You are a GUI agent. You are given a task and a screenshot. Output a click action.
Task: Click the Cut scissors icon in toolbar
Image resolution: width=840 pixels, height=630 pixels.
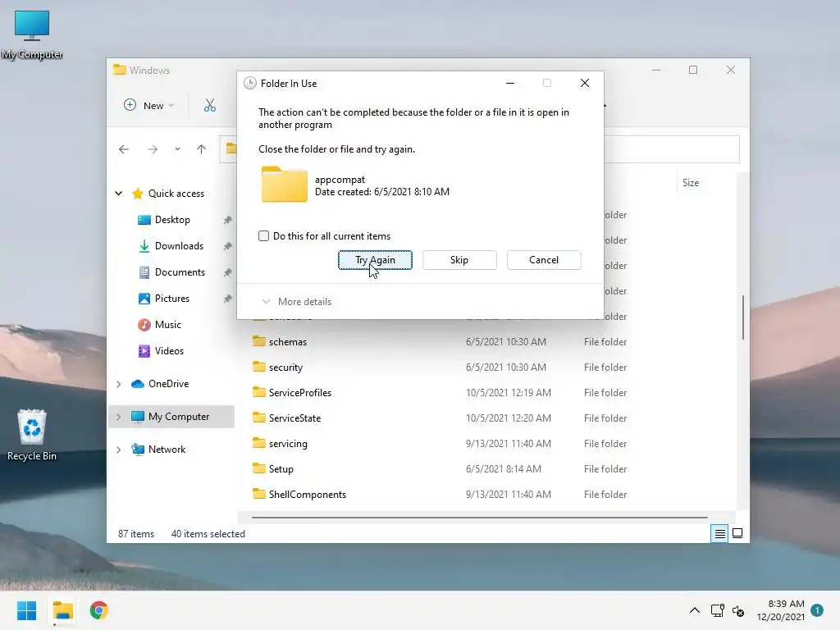click(x=209, y=105)
